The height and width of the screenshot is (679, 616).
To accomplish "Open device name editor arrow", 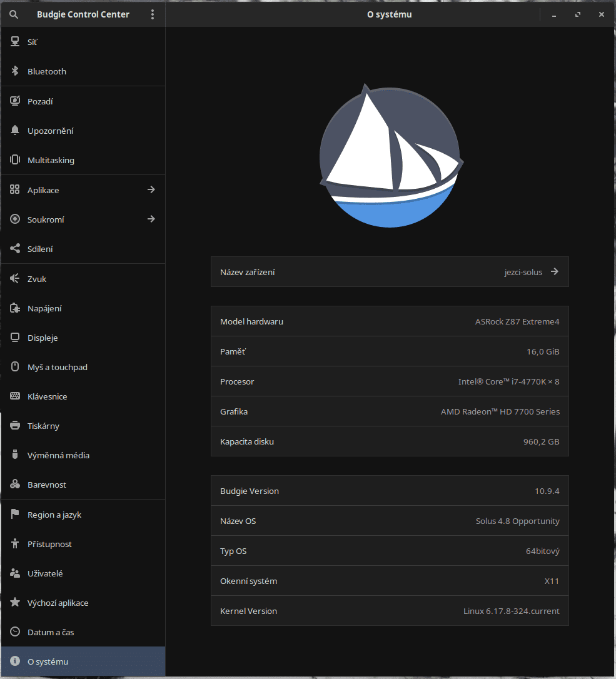I will [x=555, y=272].
